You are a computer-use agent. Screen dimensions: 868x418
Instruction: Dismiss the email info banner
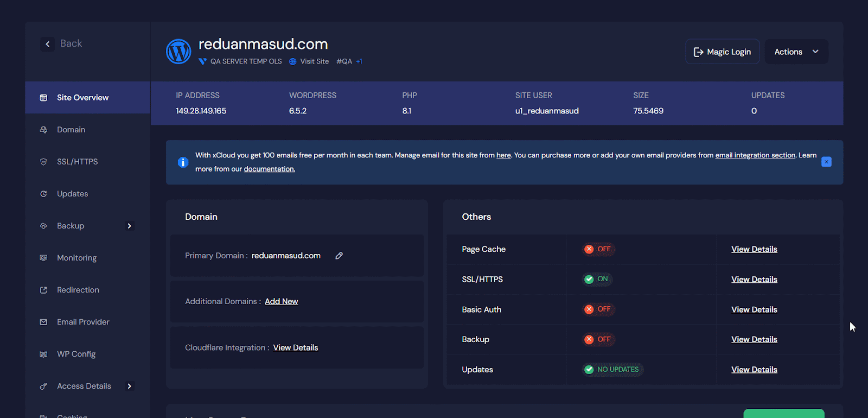tap(826, 162)
